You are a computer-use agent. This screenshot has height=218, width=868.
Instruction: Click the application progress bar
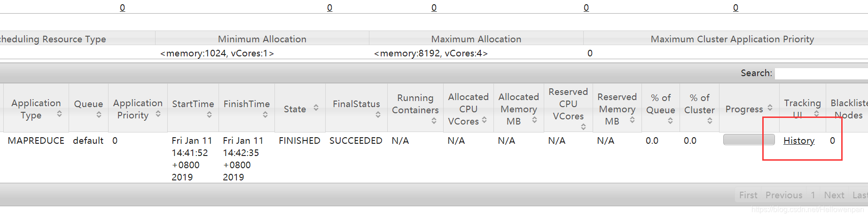point(749,140)
